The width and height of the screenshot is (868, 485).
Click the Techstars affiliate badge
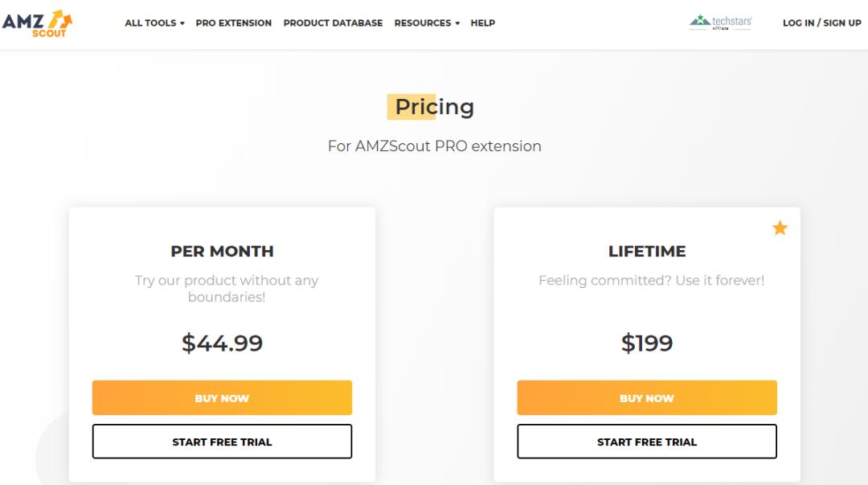click(721, 23)
